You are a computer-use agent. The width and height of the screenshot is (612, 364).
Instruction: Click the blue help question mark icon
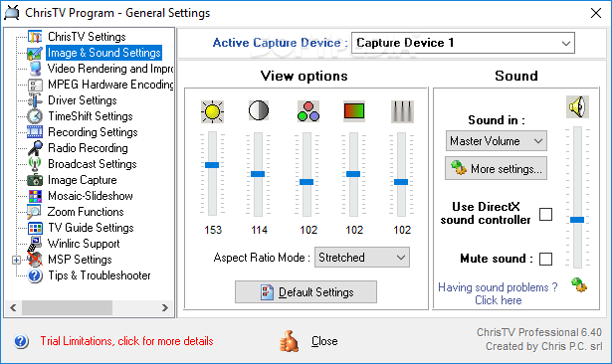tap(21, 341)
